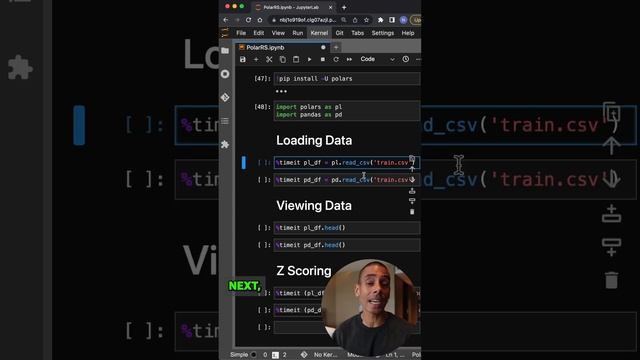
Task: Open browser extensions puzzle icon
Action: [380, 20]
